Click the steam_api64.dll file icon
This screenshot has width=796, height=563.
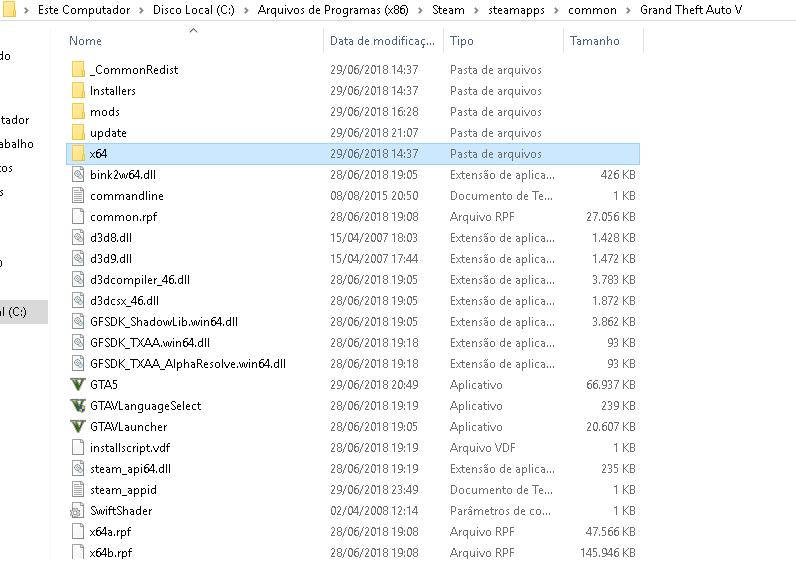[x=78, y=469]
